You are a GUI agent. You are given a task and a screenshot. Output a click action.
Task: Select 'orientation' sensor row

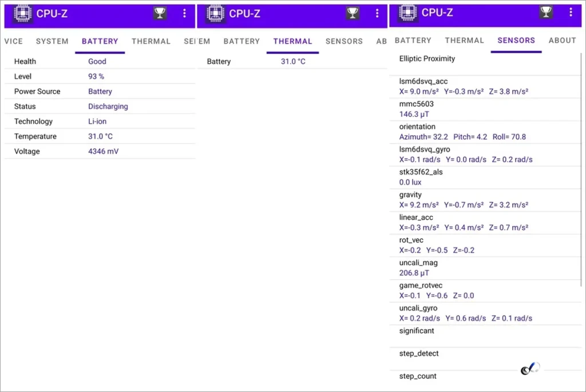click(485, 132)
